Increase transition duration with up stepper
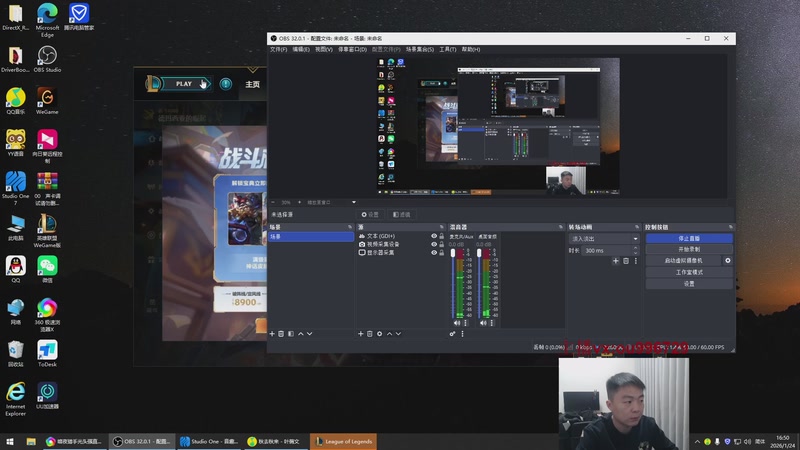800x450 pixels. (636, 248)
